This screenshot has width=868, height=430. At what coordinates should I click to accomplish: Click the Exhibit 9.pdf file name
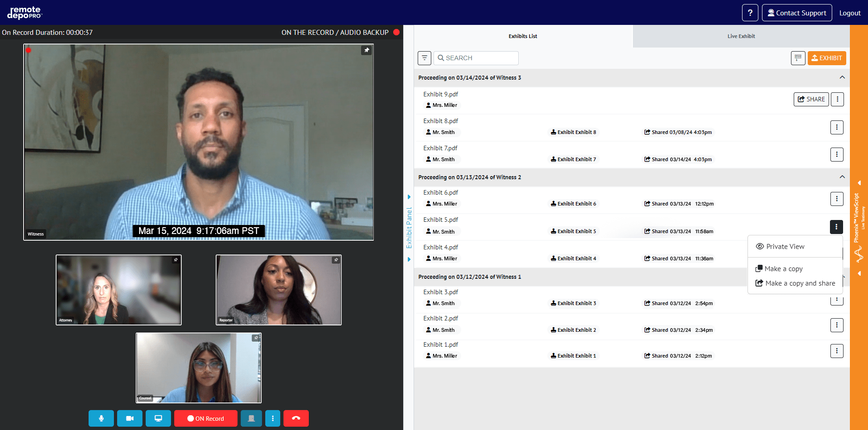tap(440, 94)
